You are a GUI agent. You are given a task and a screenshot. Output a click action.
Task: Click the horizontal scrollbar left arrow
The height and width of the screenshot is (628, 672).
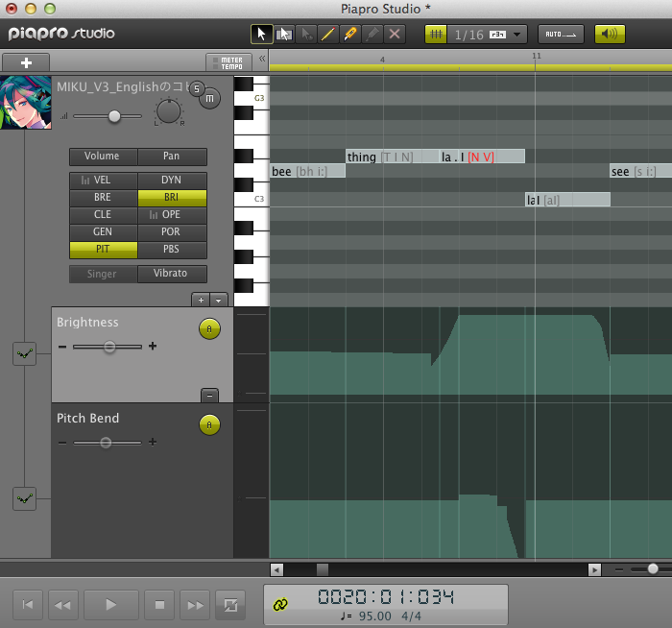point(276,570)
